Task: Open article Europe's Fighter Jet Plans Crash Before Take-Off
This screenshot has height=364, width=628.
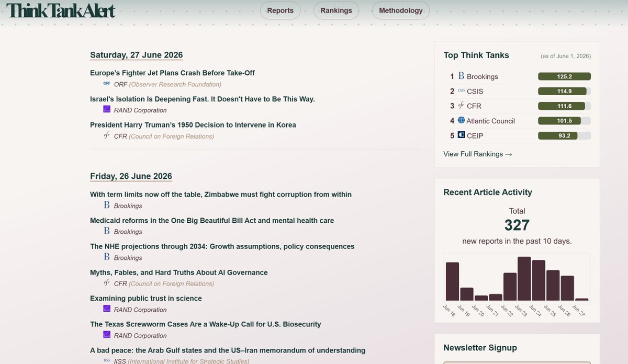Action: [x=172, y=73]
